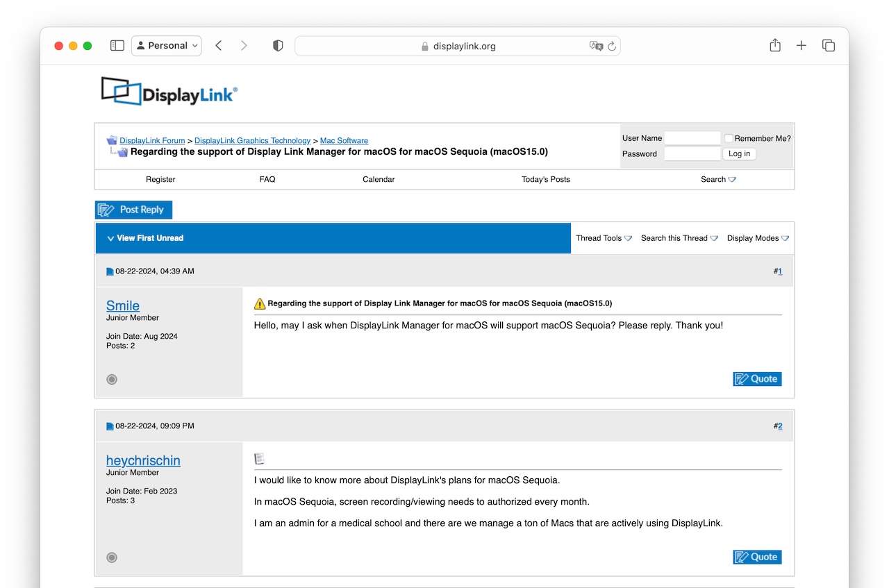Open heychrischin's user profile link

point(143,460)
